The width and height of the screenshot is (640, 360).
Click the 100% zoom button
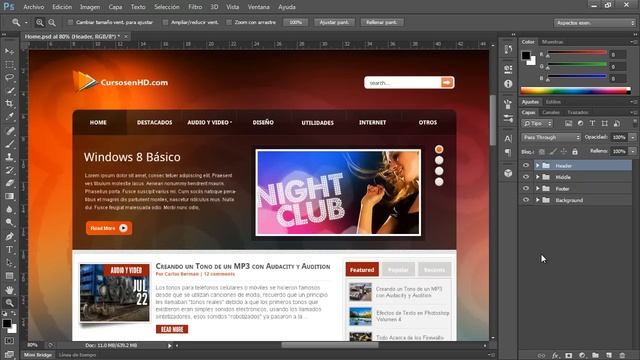[x=296, y=22]
